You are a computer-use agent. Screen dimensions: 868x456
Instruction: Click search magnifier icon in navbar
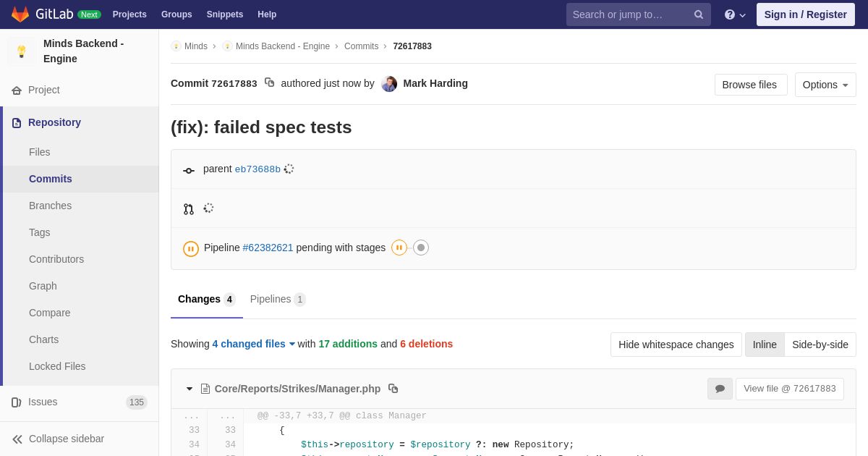pyautogui.click(x=699, y=14)
